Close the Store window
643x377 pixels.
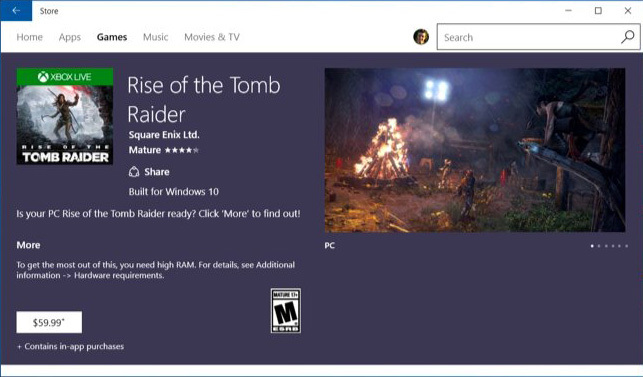point(628,11)
